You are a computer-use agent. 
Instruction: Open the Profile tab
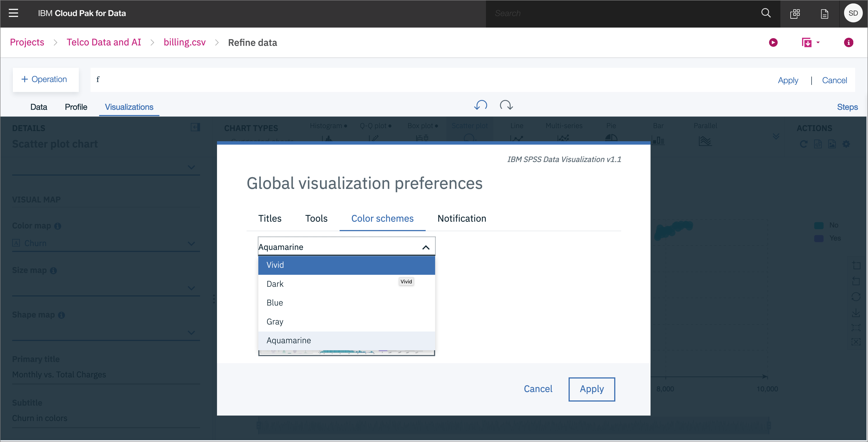(x=76, y=107)
